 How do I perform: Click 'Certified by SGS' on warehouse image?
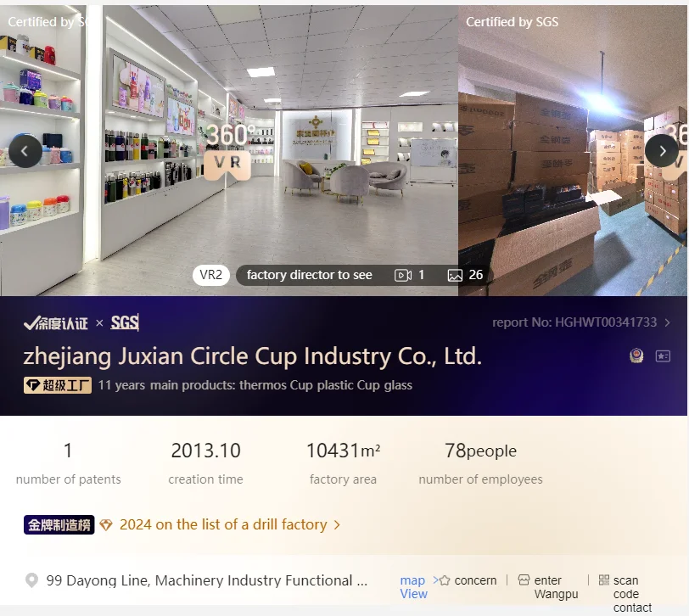[x=512, y=22]
